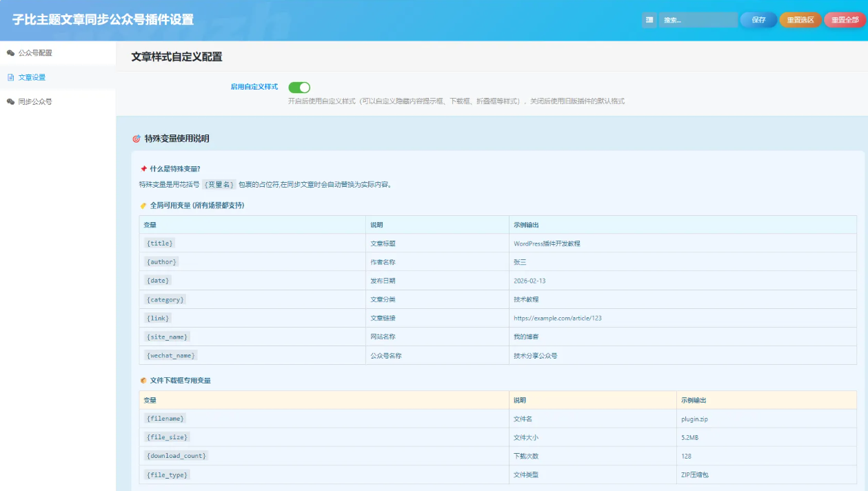The width and height of the screenshot is (868, 491).
Task: Click the {link} variable cell
Action: 252,318
